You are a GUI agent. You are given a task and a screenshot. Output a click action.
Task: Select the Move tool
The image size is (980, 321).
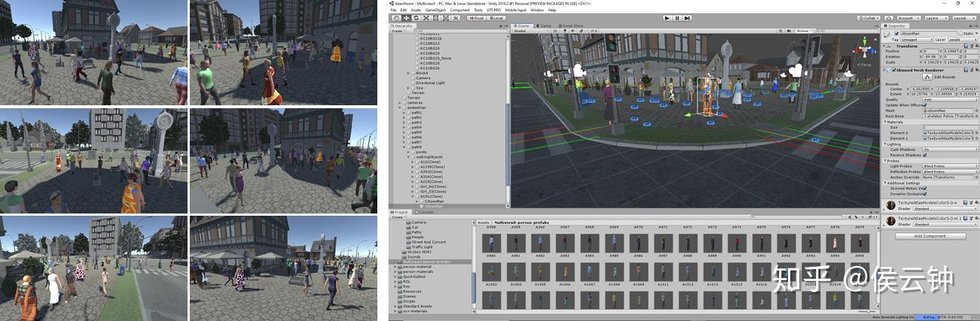point(405,18)
